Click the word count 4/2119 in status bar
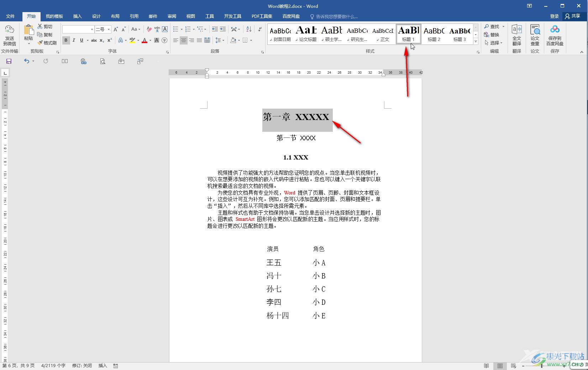 point(53,366)
